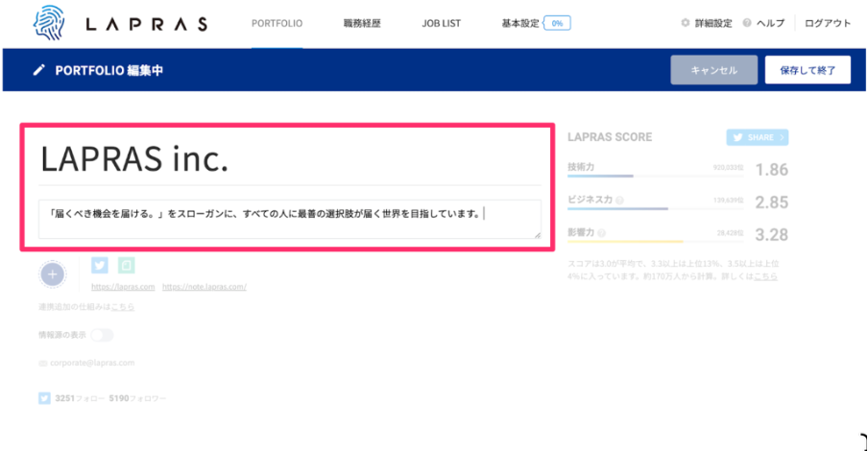The image size is (868, 451).
Task: Open こちら link in score explanation
Action: (765, 276)
